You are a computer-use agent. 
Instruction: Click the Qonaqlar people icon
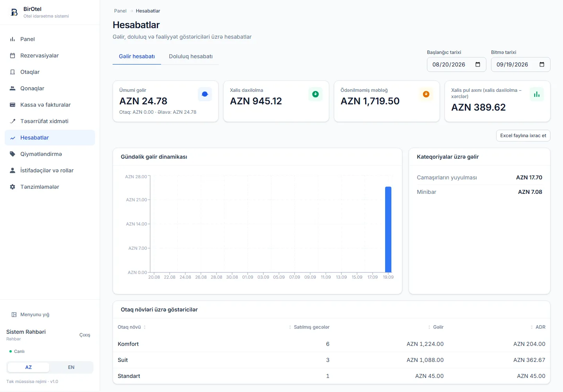click(13, 88)
